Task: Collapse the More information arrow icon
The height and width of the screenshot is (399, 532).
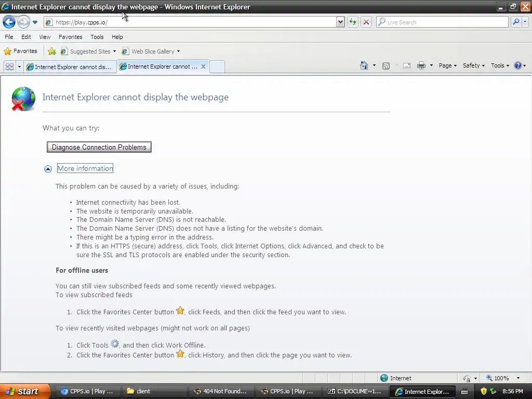Action: [x=48, y=169]
